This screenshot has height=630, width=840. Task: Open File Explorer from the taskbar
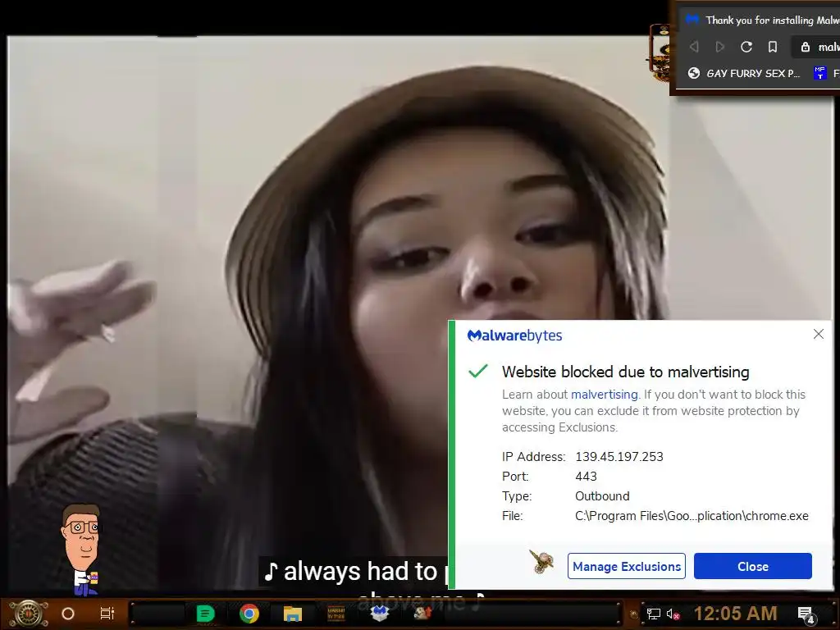(293, 614)
